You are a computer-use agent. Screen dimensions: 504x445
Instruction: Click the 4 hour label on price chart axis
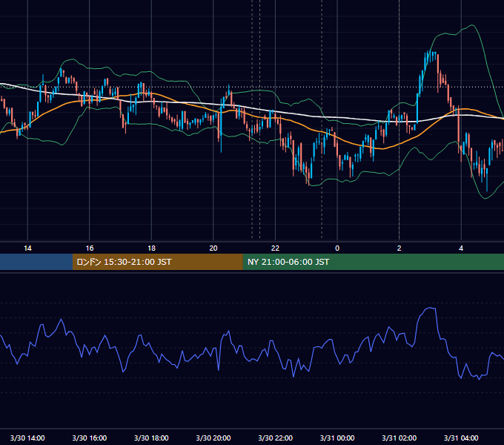coord(461,248)
